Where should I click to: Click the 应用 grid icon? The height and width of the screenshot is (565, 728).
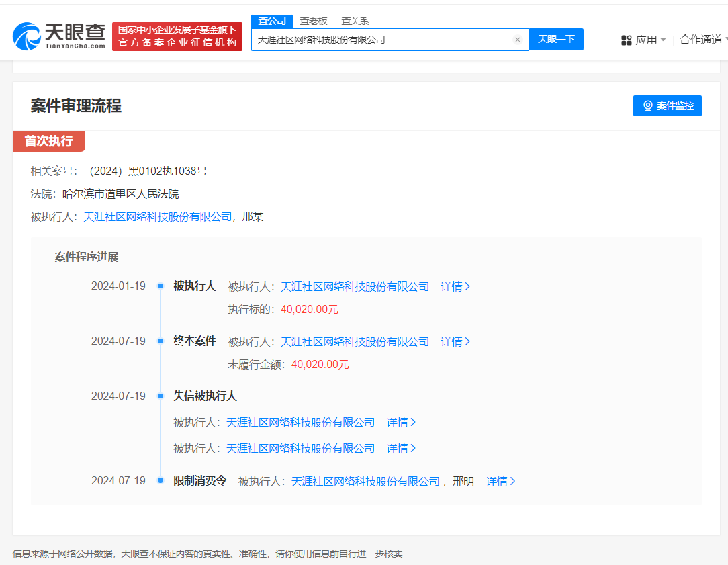627,40
